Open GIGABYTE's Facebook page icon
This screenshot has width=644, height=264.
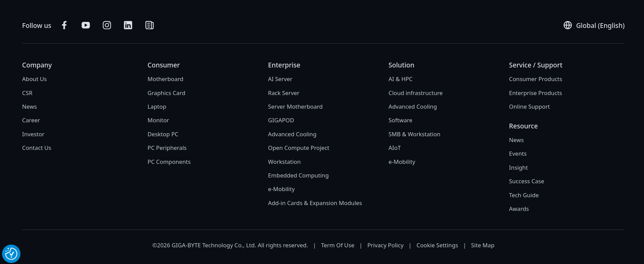pos(64,25)
